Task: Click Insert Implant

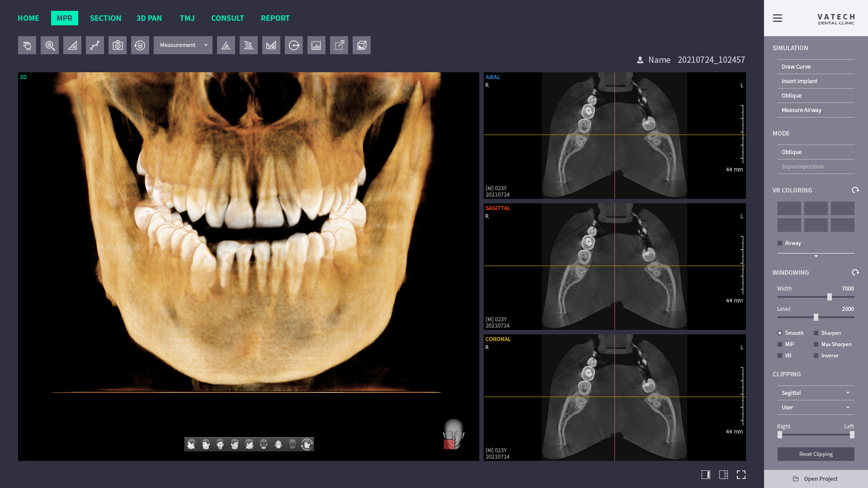Action: 816,81
